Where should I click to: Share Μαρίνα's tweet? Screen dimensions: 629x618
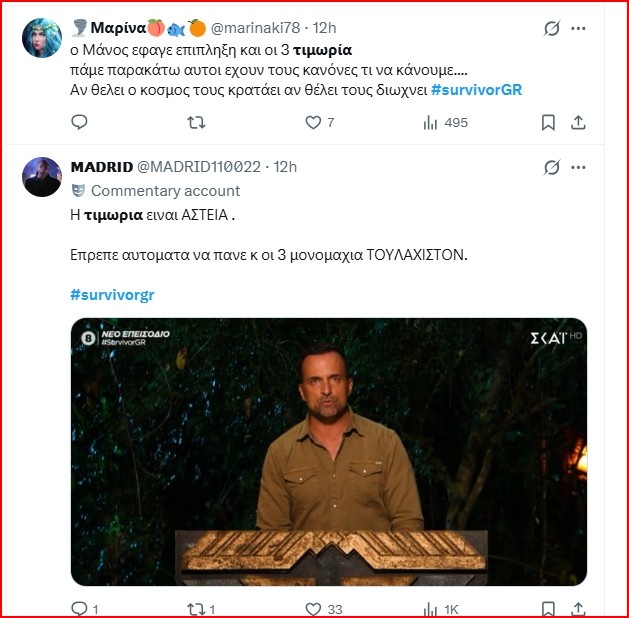578,122
